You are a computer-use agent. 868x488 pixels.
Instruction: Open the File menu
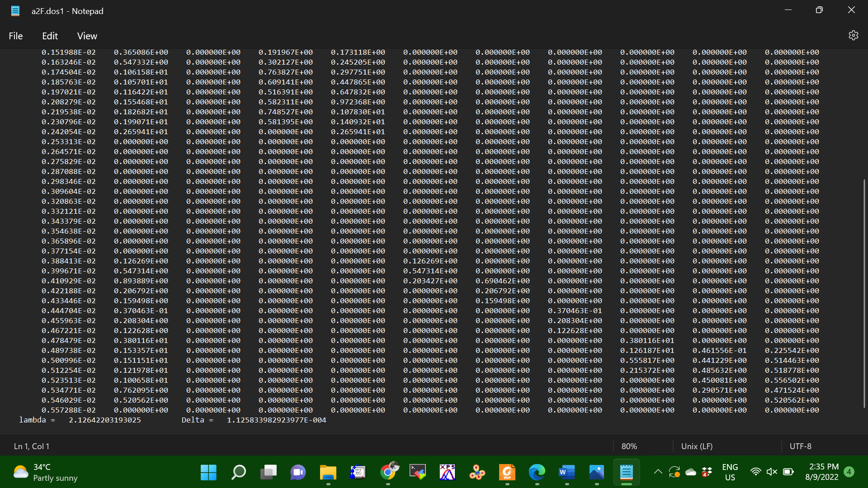16,36
